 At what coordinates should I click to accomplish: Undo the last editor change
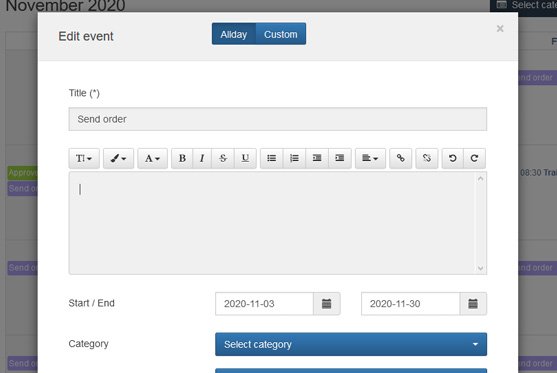tap(452, 158)
